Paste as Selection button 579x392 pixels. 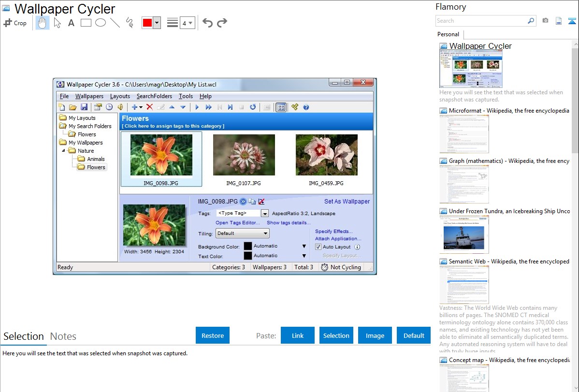(x=336, y=335)
